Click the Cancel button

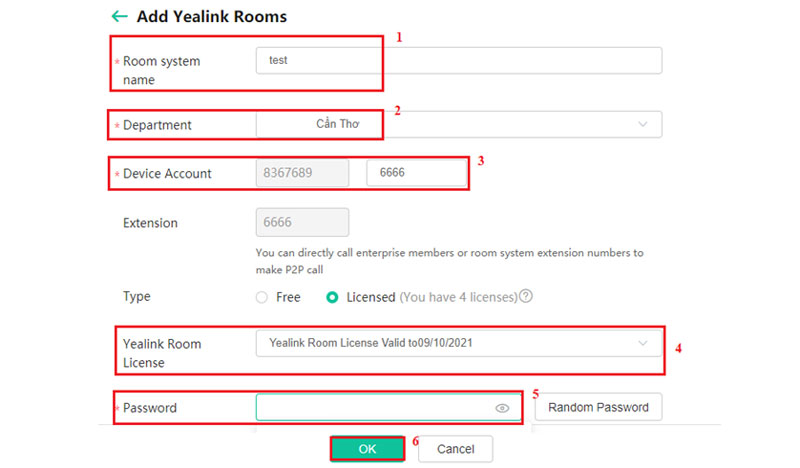[455, 449]
